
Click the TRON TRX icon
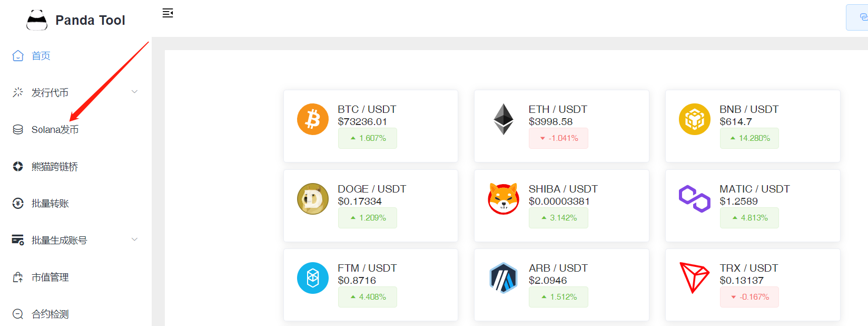(694, 278)
